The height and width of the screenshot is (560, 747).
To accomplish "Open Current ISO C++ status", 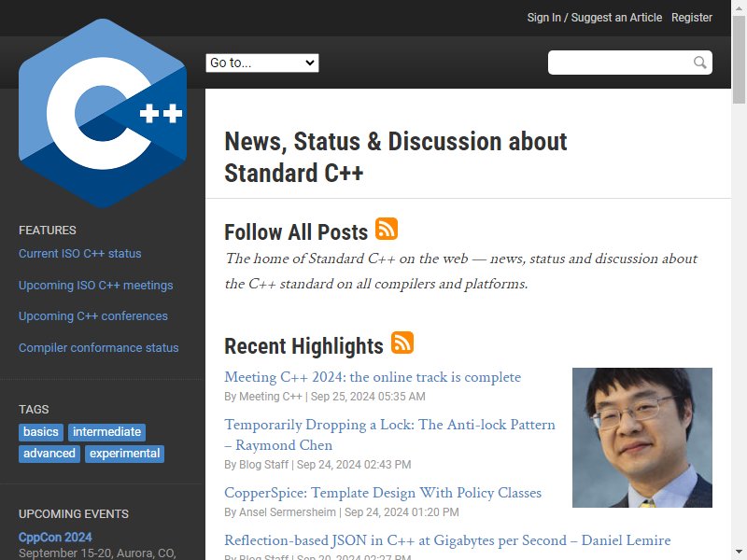I will [x=80, y=253].
